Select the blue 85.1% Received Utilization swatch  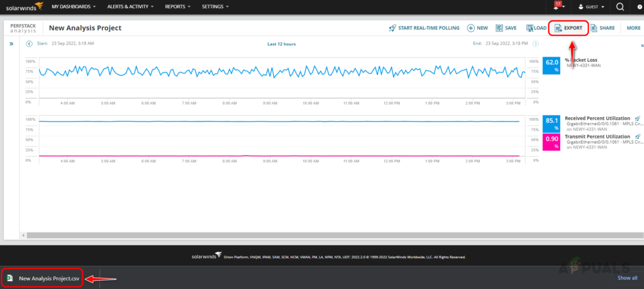click(551, 124)
